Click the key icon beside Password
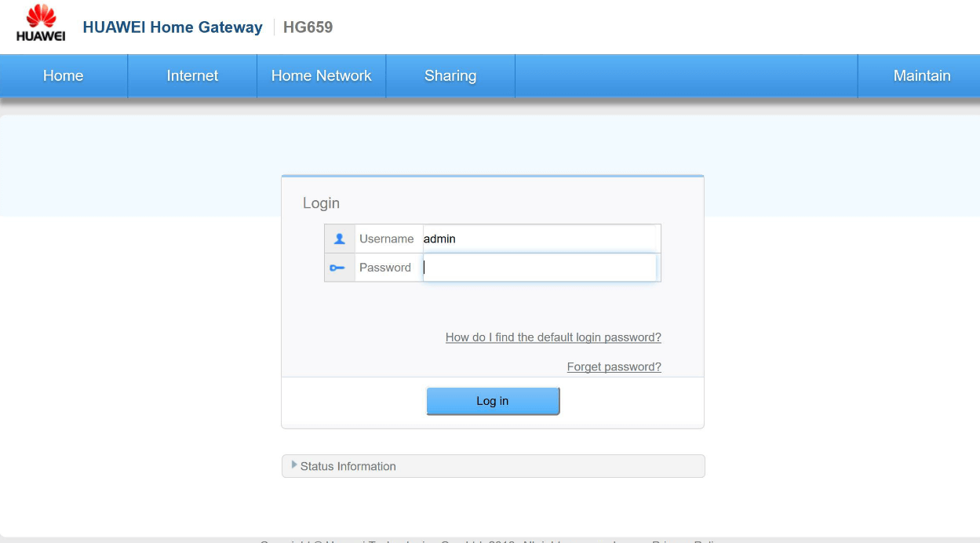Viewport: 980px width, 543px height. tap(338, 268)
